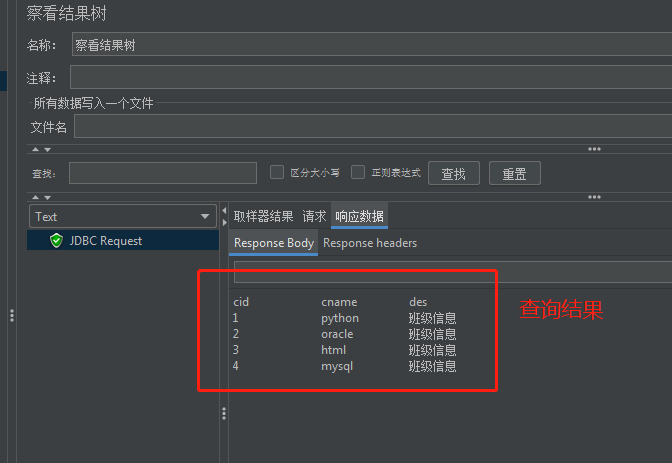Click the up arrow above the Text dropdown
Screen dimensions: 672x463
pos(36,197)
